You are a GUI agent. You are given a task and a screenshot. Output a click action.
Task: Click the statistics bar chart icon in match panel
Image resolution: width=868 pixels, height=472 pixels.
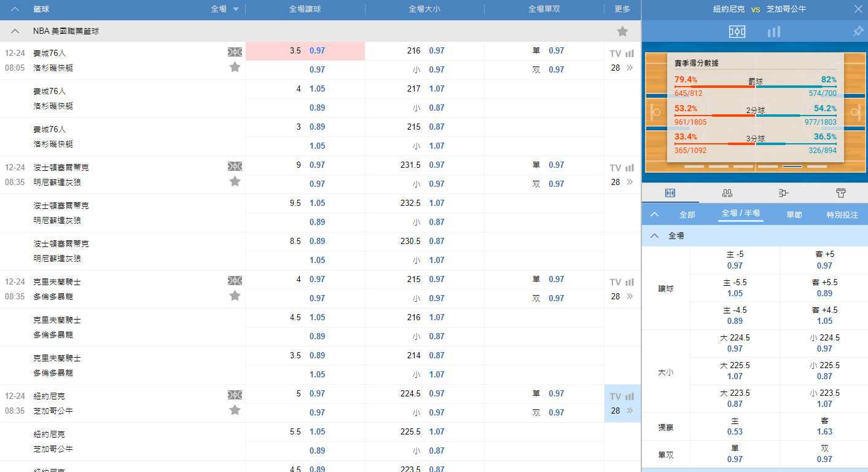pyautogui.click(x=774, y=31)
